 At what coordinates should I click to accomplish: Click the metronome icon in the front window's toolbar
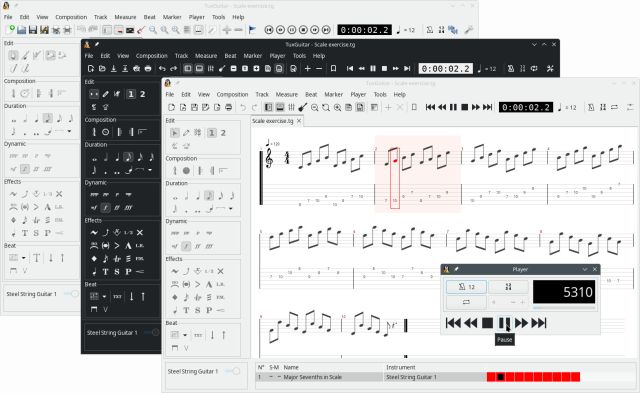click(591, 107)
